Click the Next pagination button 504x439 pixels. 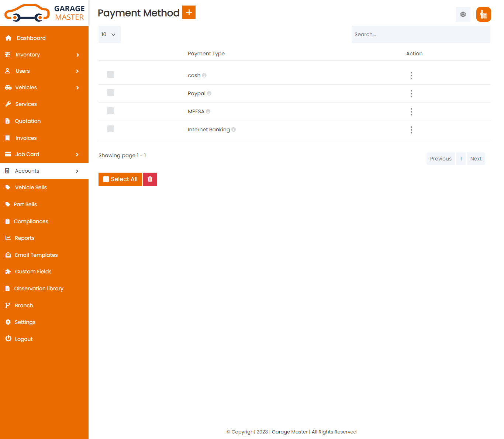tap(476, 158)
